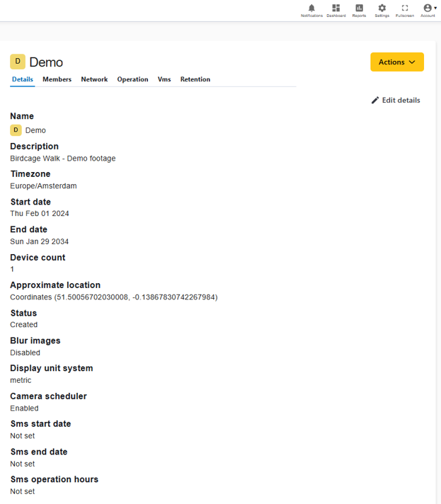Viewport: 441px width, 504px height.
Task: Open the Settings gear icon
Action: click(382, 8)
